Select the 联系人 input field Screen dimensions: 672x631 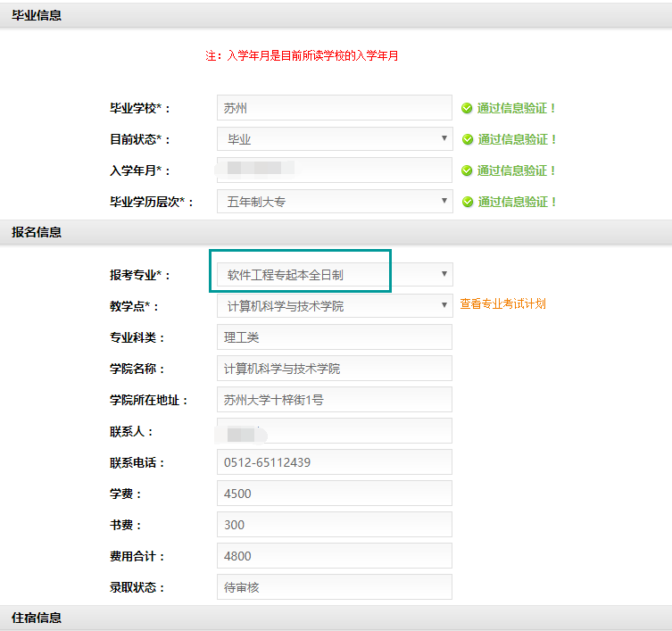coord(334,431)
